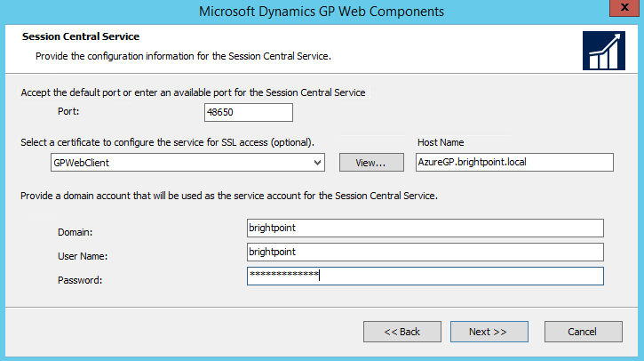The height and width of the screenshot is (361, 644).
Task: Focus the Domain text box
Action: pyautogui.click(x=425, y=229)
